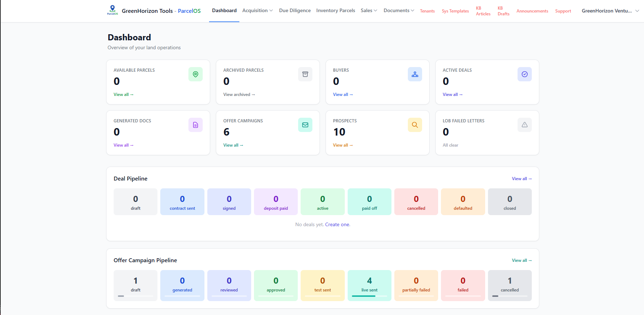Select the active pipeline tile

[x=323, y=202]
